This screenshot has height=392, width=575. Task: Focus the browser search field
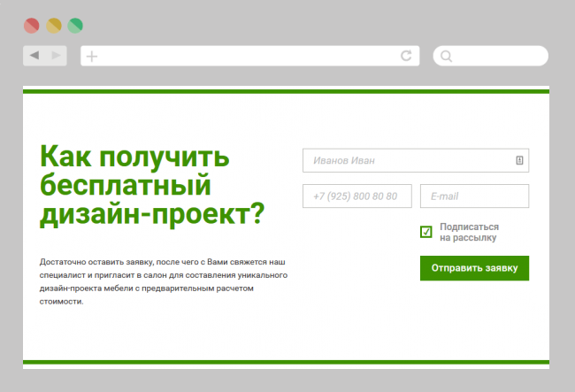[497, 57]
